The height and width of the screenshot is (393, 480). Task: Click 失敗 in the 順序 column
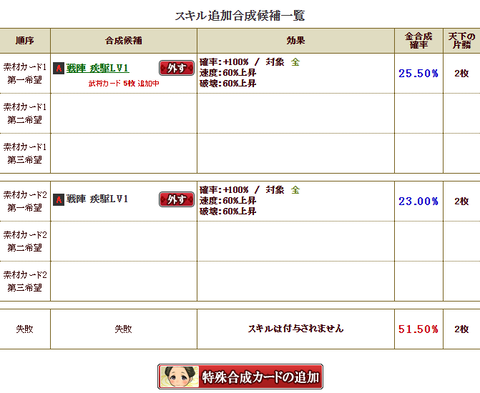click(x=25, y=329)
